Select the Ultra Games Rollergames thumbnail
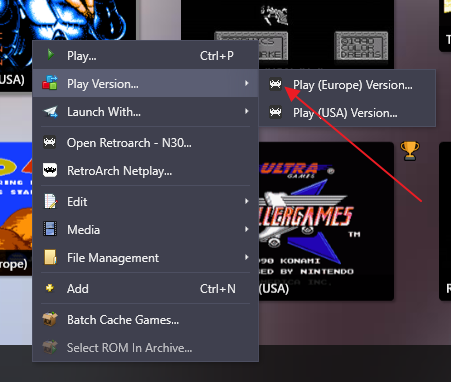This screenshot has width=451, height=382. pyautogui.click(x=326, y=221)
